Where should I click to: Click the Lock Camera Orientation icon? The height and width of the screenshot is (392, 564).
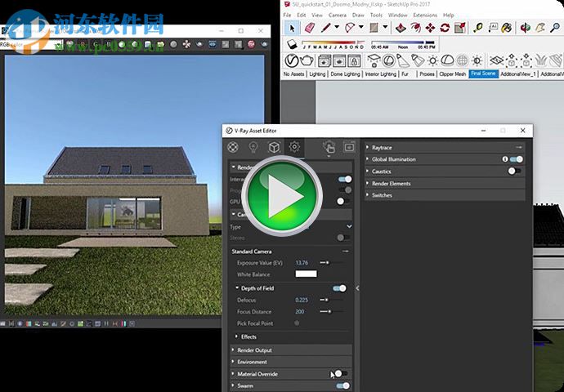click(354, 60)
